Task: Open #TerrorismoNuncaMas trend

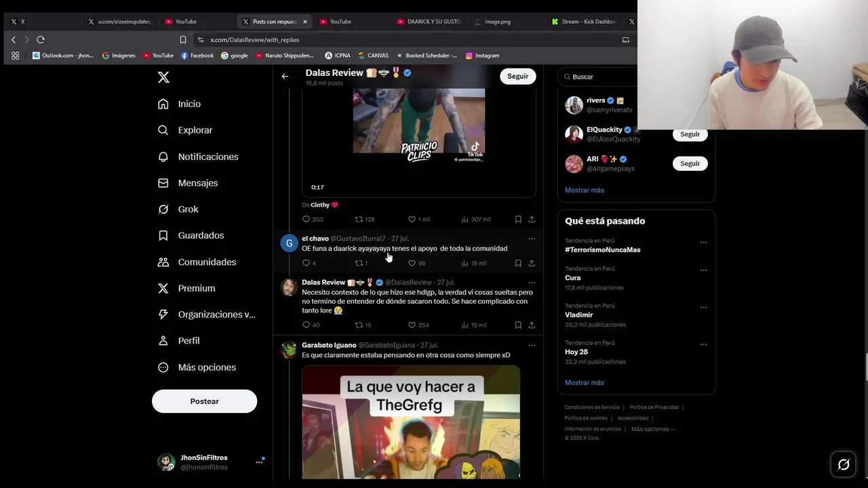Action: pos(602,249)
